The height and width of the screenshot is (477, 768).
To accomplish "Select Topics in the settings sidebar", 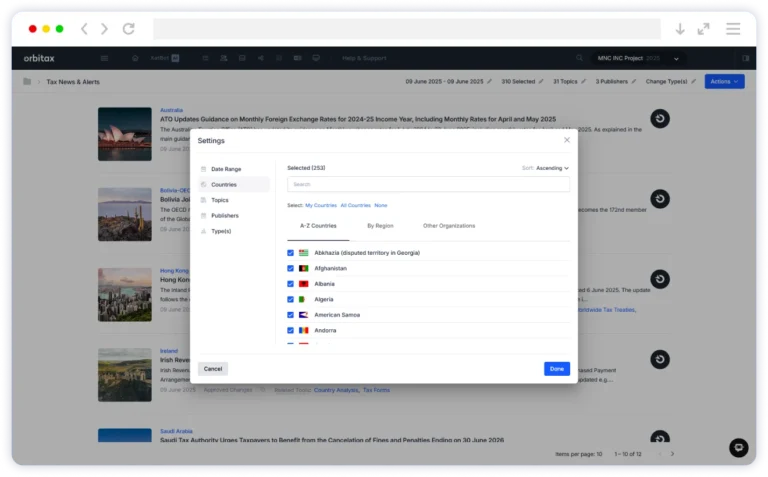I will pos(220,200).
